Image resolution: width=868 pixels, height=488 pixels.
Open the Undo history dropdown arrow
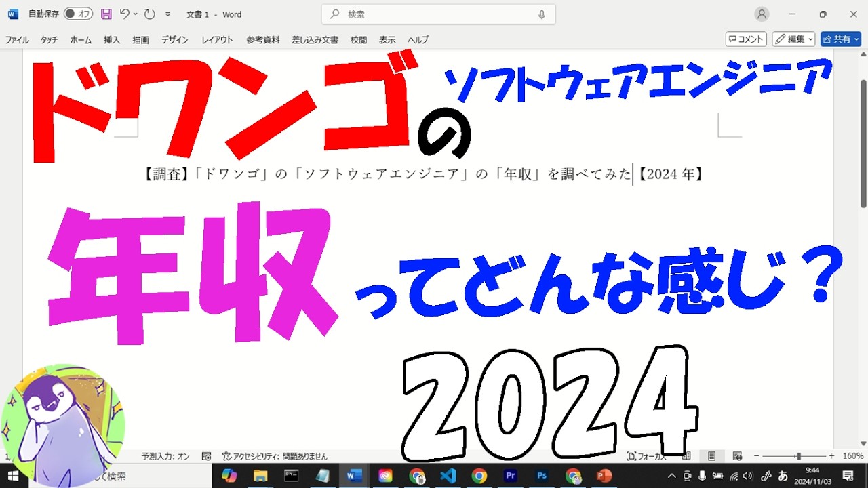(x=136, y=14)
